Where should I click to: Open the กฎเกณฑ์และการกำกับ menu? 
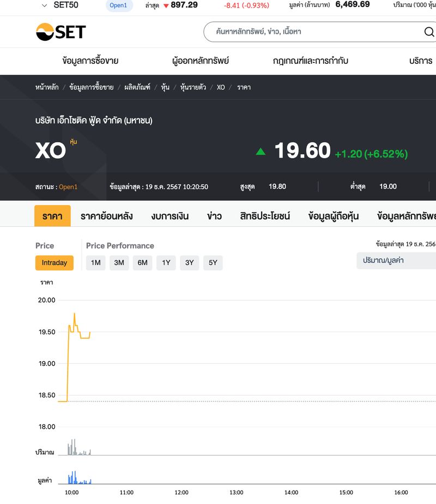(x=311, y=61)
